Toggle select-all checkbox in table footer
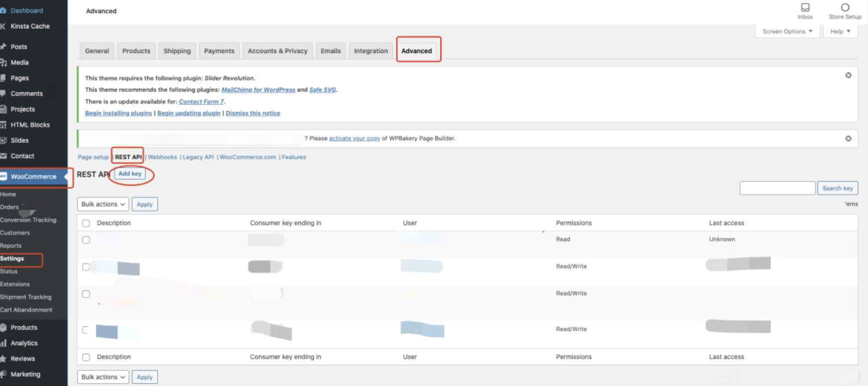This screenshot has height=386, width=868. coord(86,357)
